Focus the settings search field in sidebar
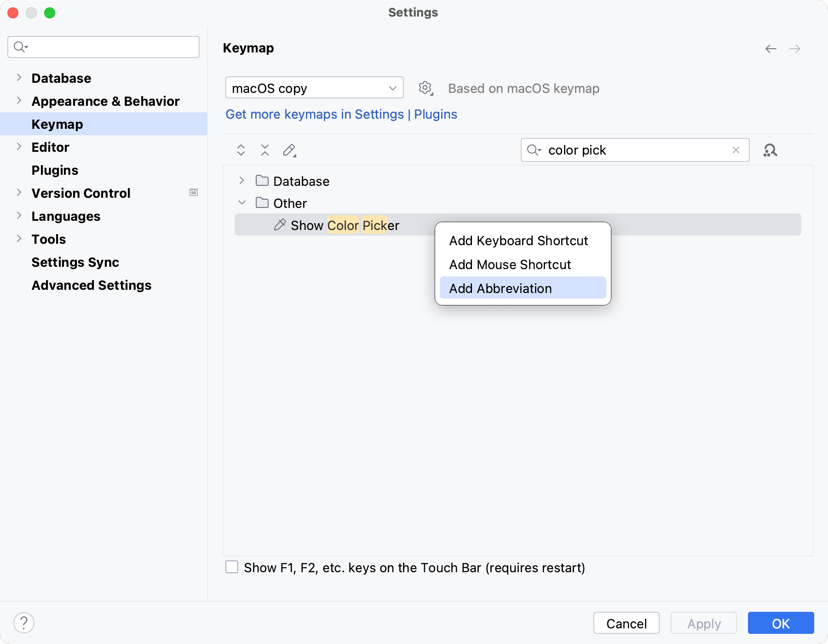Screen dimensions: 828x644 click(110, 47)
